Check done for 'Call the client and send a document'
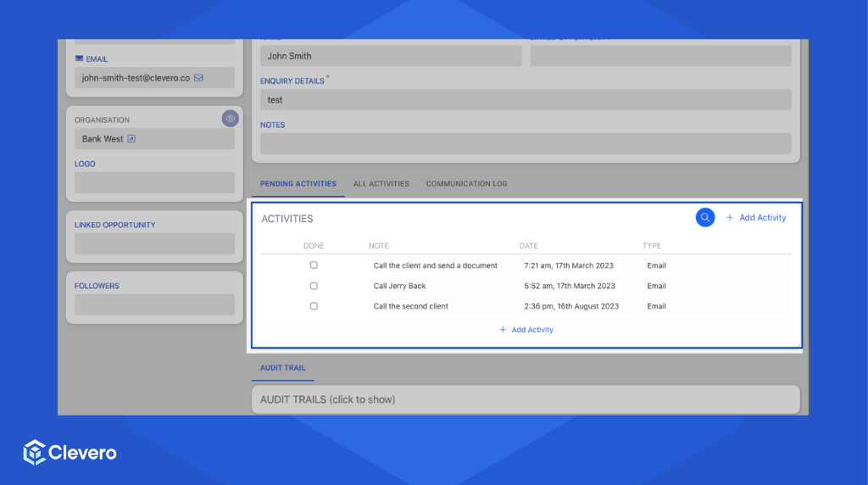This screenshot has width=868, height=485. [314, 265]
